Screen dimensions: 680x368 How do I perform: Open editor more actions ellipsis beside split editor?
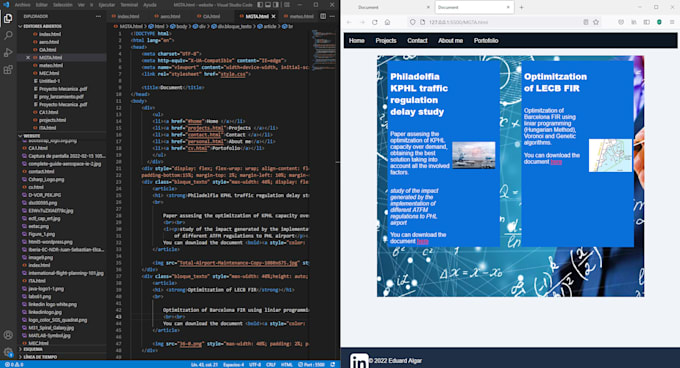point(332,16)
